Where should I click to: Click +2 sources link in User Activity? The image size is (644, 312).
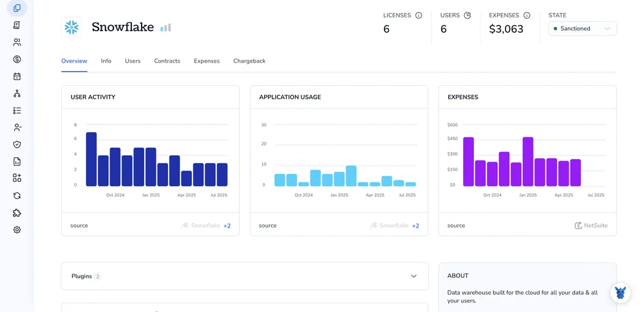[x=227, y=226]
